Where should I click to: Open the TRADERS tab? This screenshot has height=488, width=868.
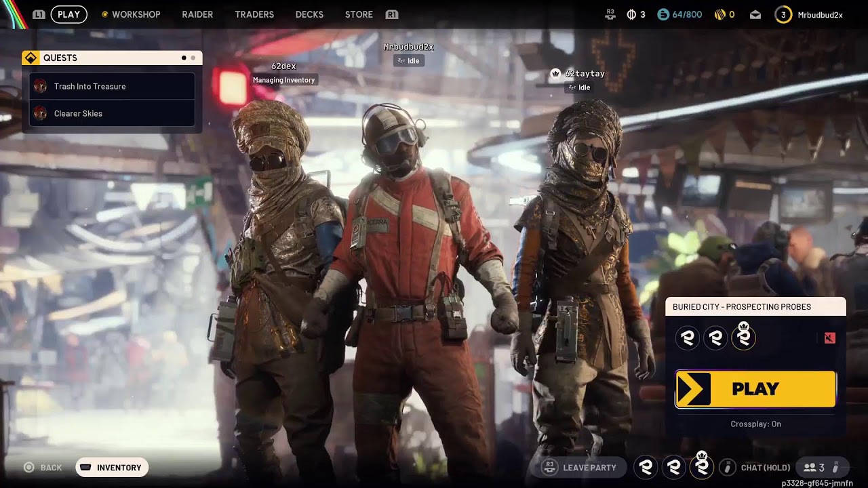click(x=254, y=14)
